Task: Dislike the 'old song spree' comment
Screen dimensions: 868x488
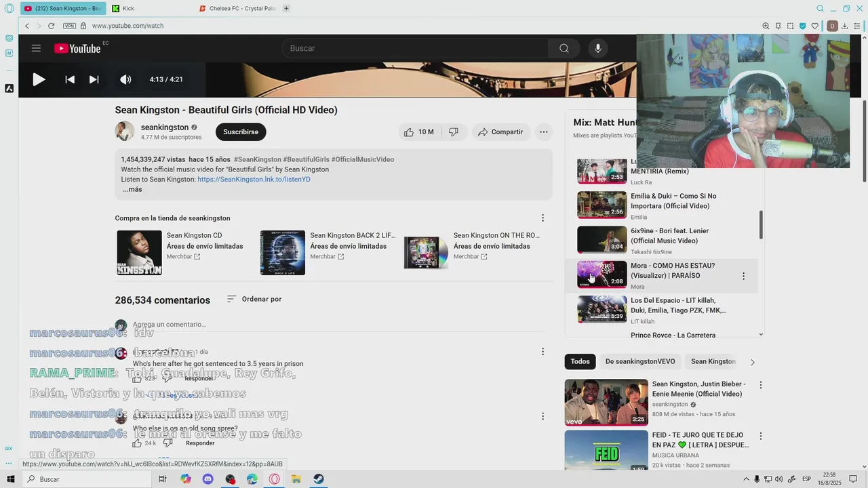Action: coord(168,443)
